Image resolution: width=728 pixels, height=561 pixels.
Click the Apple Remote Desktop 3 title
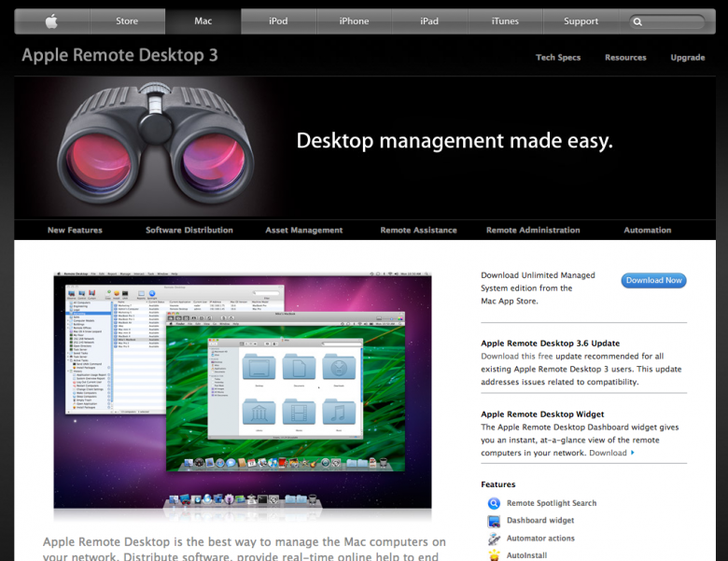[x=119, y=55]
